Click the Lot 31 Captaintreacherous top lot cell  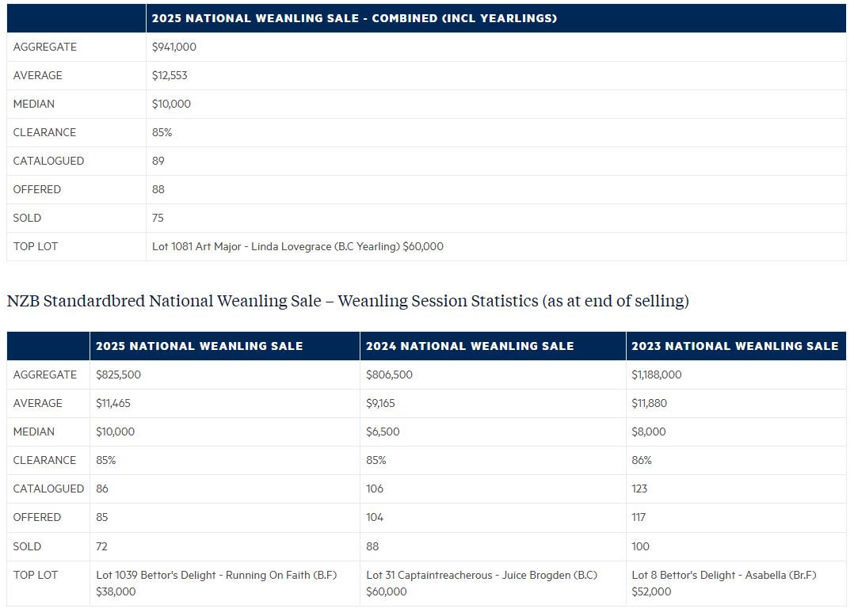coord(482,583)
